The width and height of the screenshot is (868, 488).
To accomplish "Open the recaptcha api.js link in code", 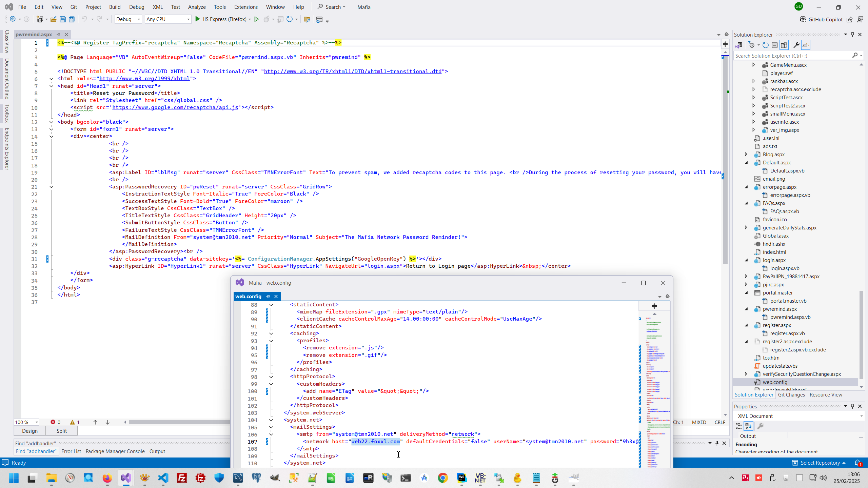I will pyautogui.click(x=175, y=107).
